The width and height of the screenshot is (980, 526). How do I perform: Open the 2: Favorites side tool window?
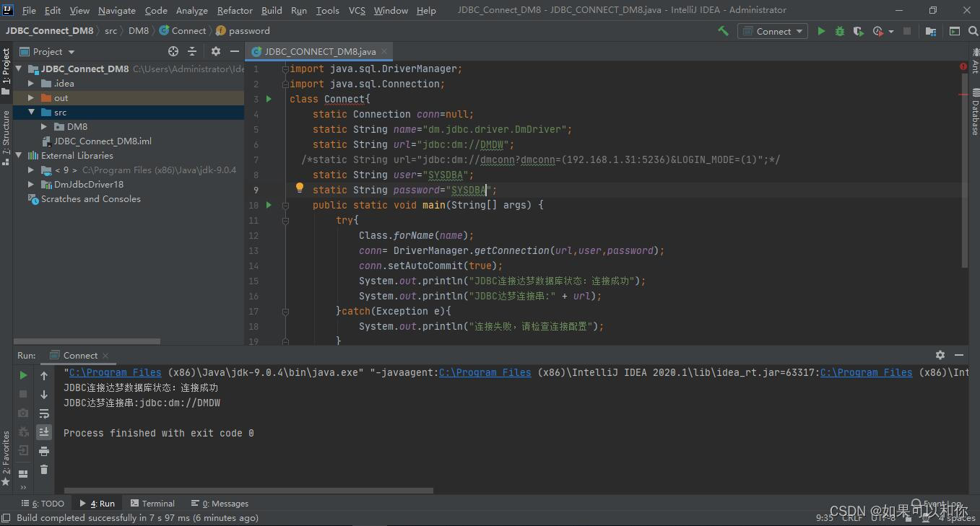(x=6, y=457)
